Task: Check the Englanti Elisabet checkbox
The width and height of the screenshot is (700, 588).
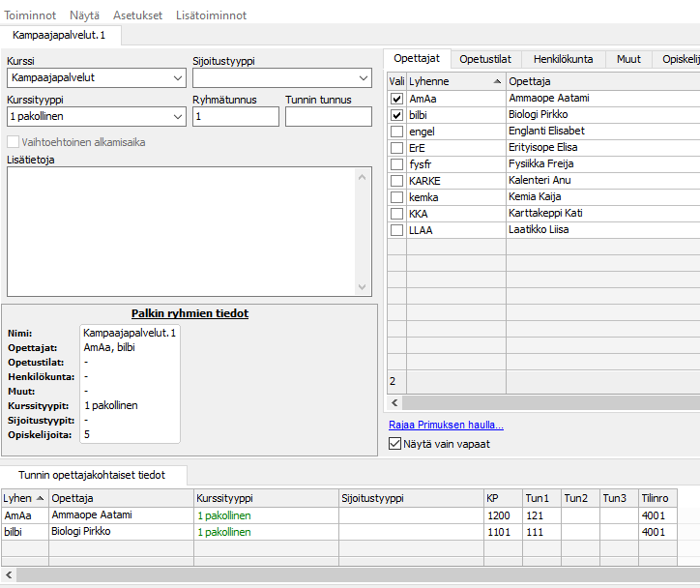Action: point(396,132)
